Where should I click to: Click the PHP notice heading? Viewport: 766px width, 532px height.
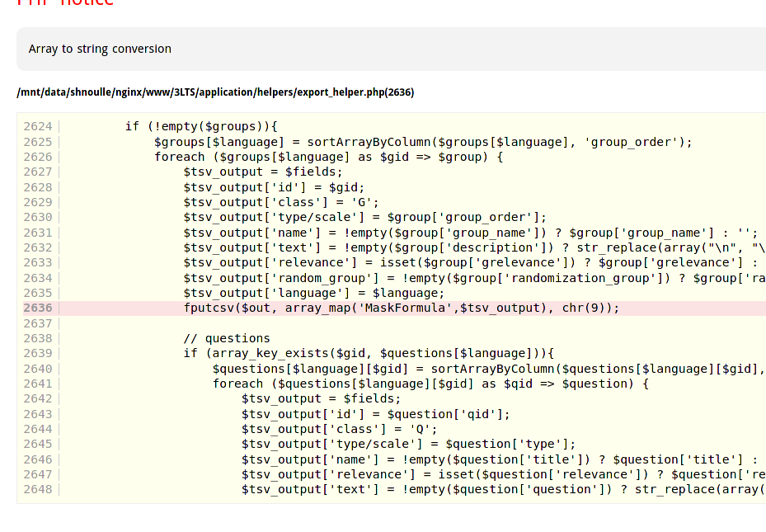(x=66, y=2)
